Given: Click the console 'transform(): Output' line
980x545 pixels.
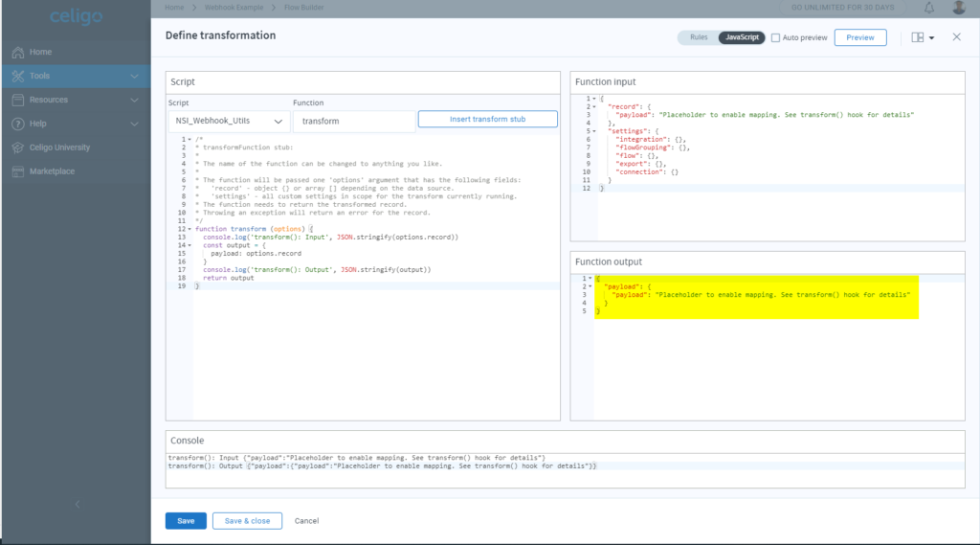Looking at the screenshot, I should pos(383,466).
